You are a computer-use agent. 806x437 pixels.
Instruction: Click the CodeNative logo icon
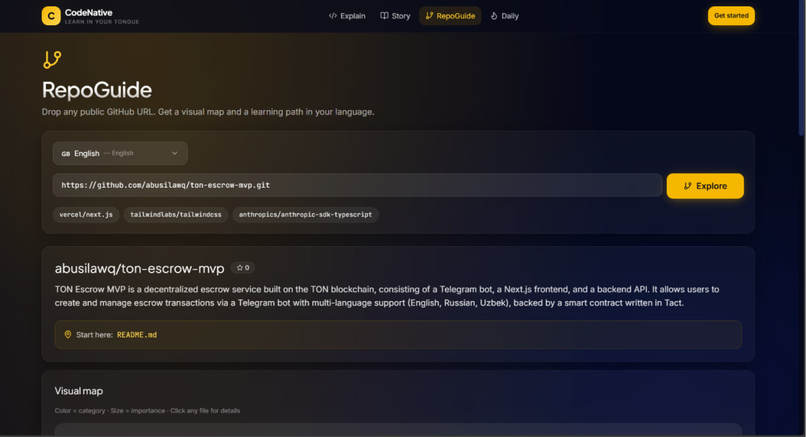pos(51,16)
